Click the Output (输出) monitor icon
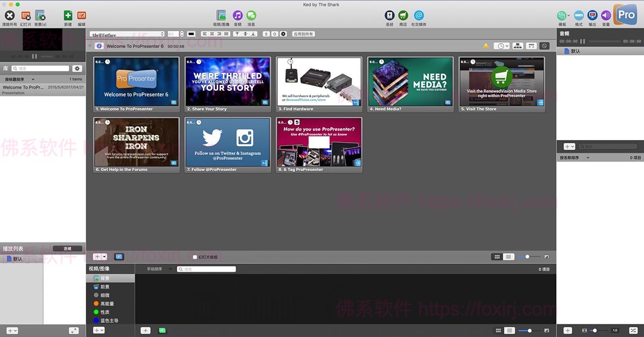 tap(592, 16)
